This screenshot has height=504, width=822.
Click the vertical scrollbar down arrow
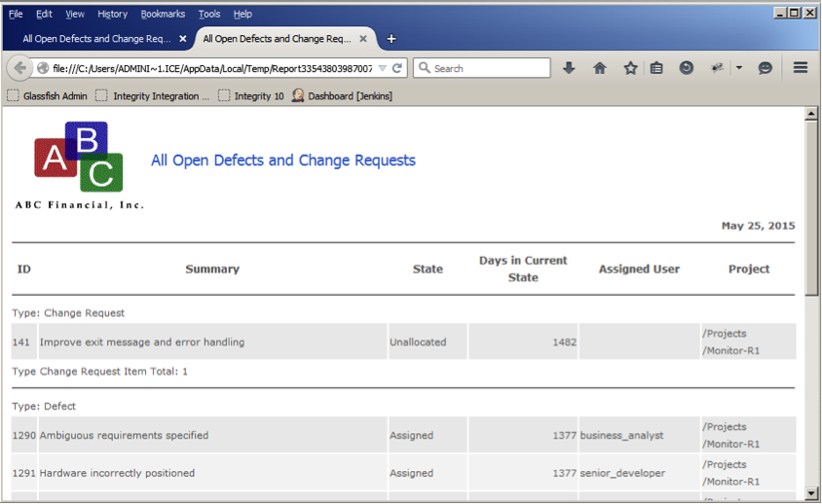[810, 494]
